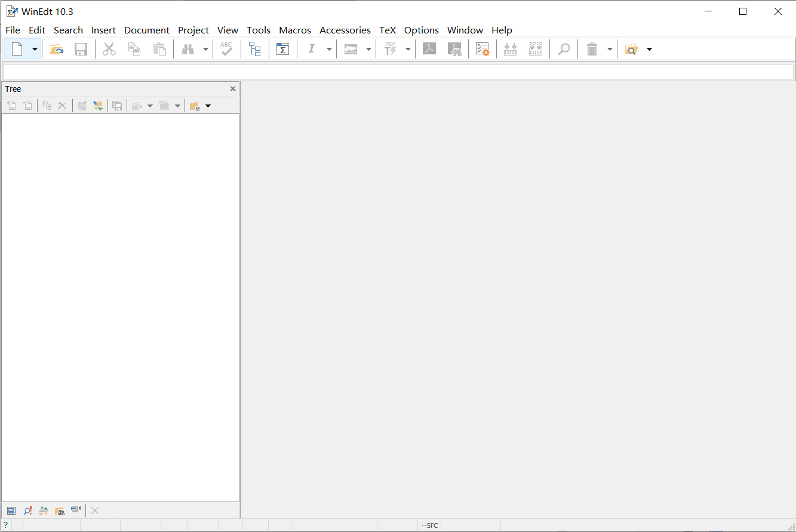This screenshot has width=796, height=532.
Task: Click second document icon in Tree toolbar
Action: pyautogui.click(x=27, y=106)
